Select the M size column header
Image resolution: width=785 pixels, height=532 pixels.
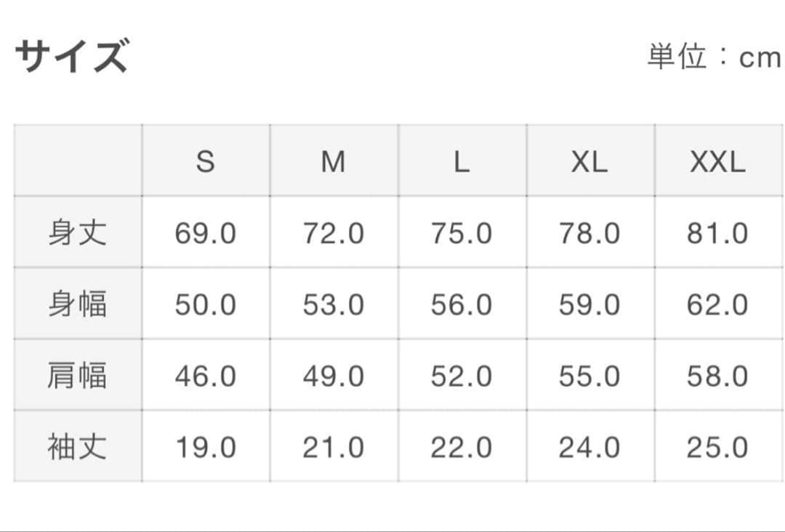pos(334,161)
